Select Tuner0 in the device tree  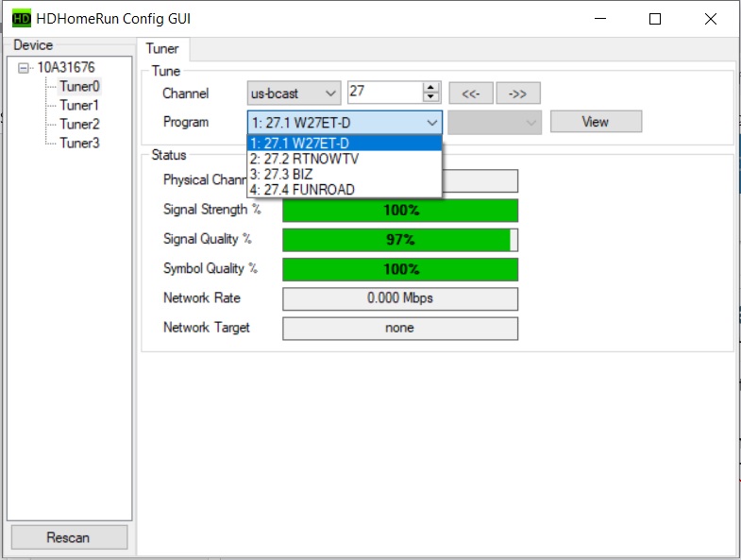pyautogui.click(x=79, y=87)
